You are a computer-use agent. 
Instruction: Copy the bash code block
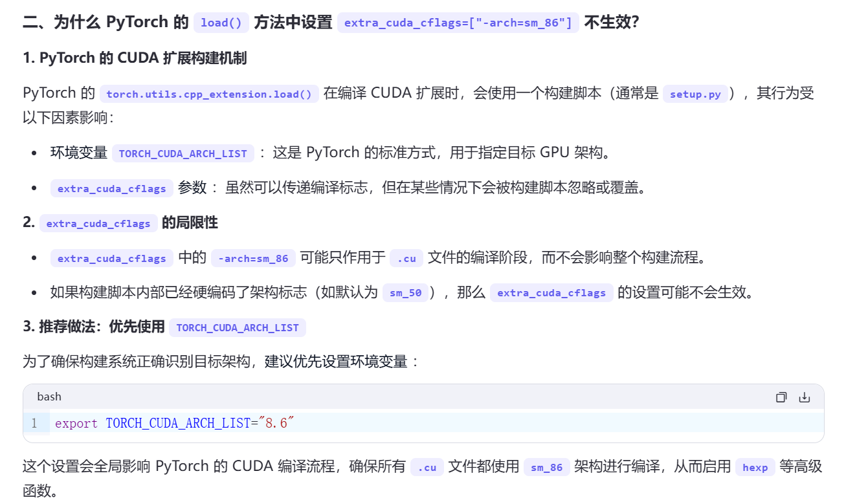coord(781,397)
